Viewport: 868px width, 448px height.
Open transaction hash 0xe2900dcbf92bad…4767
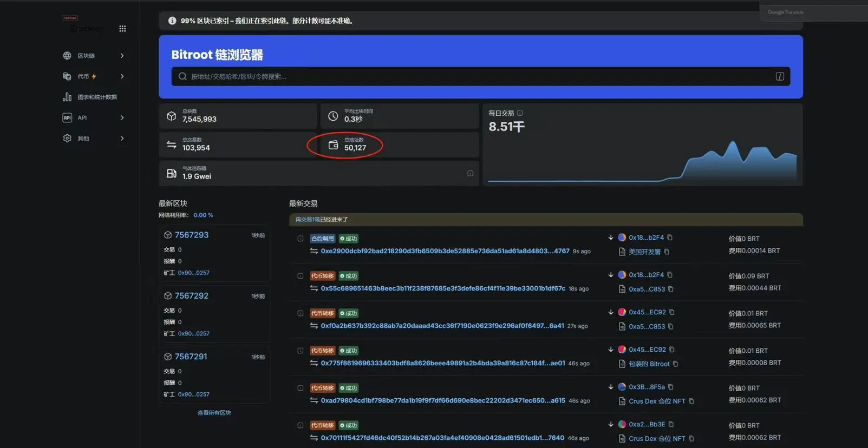coord(445,251)
